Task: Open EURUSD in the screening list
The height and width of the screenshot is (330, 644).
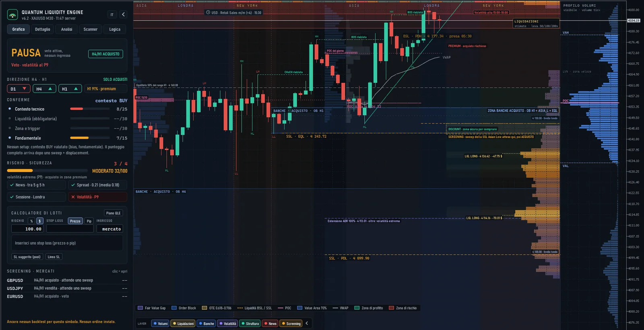Action: pyautogui.click(x=67, y=296)
